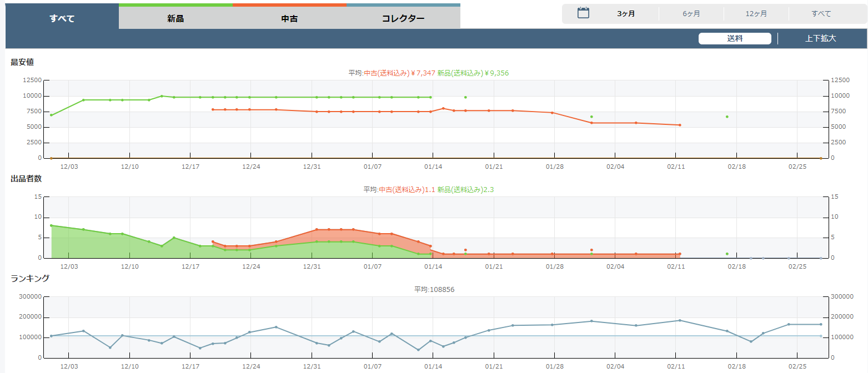Open the 中古 tab
The width and height of the screenshot is (868, 373).
(289, 18)
